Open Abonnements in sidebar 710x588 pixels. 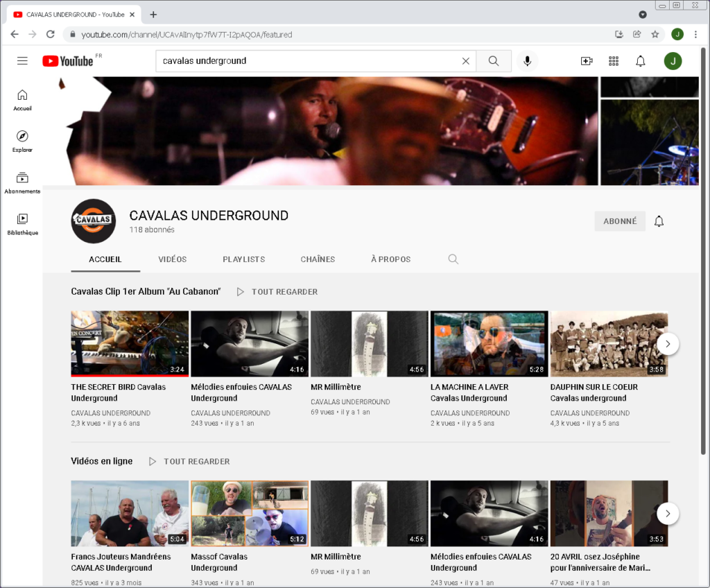pos(22,183)
